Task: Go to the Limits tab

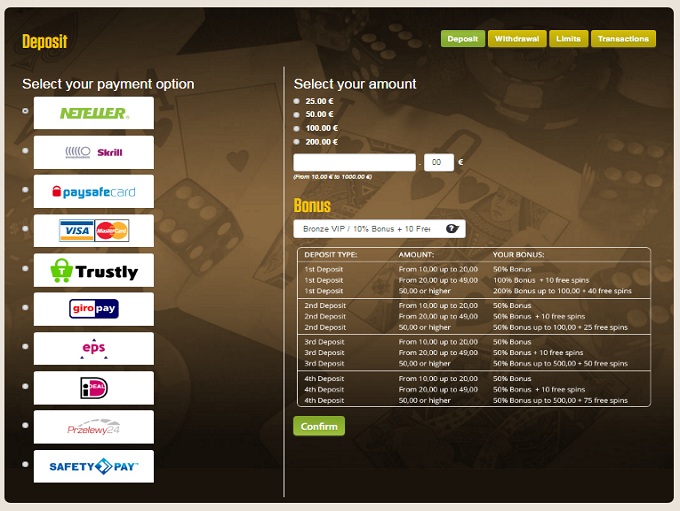Action: point(568,39)
